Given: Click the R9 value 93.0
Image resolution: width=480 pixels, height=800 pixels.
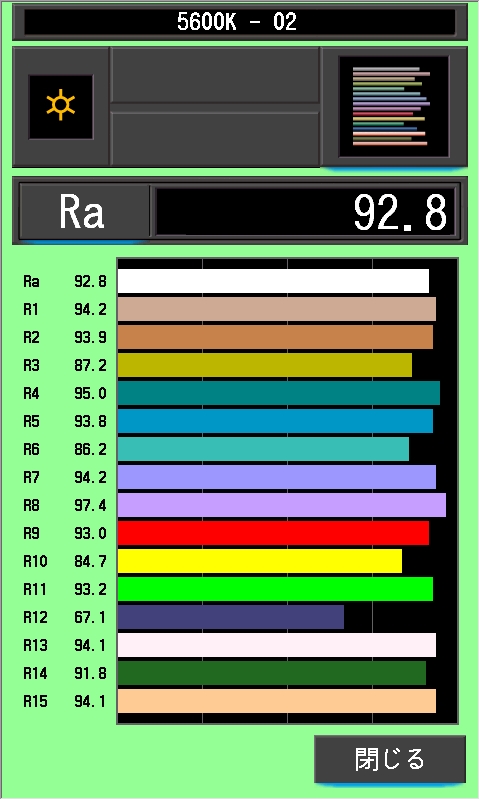Looking at the screenshot, I should 91,533.
